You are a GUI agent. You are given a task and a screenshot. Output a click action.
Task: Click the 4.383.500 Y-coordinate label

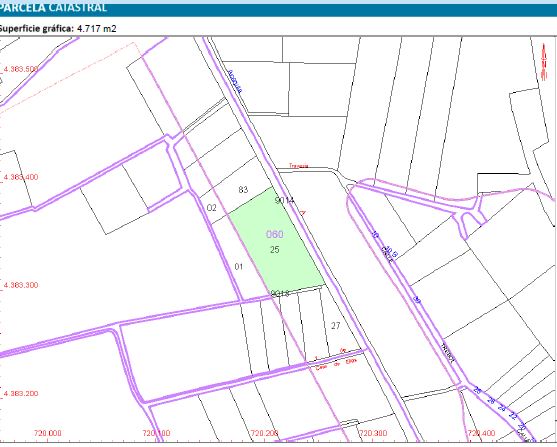(x=20, y=69)
